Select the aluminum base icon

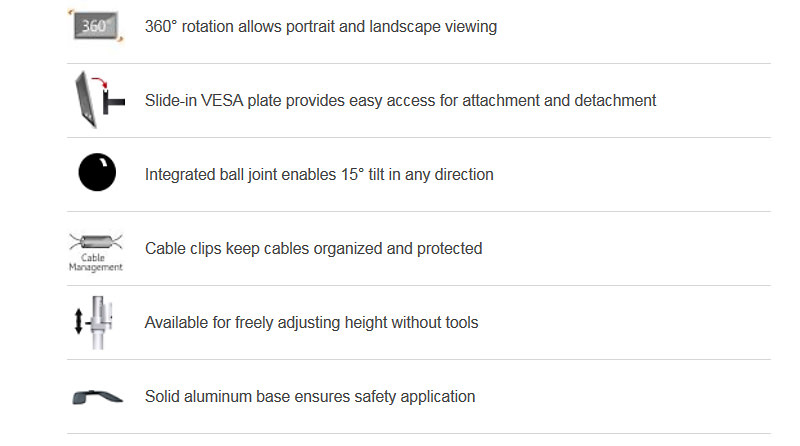click(x=97, y=397)
